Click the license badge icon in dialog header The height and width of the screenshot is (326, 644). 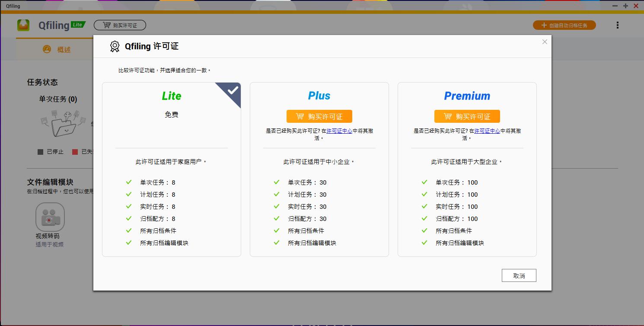click(x=114, y=46)
